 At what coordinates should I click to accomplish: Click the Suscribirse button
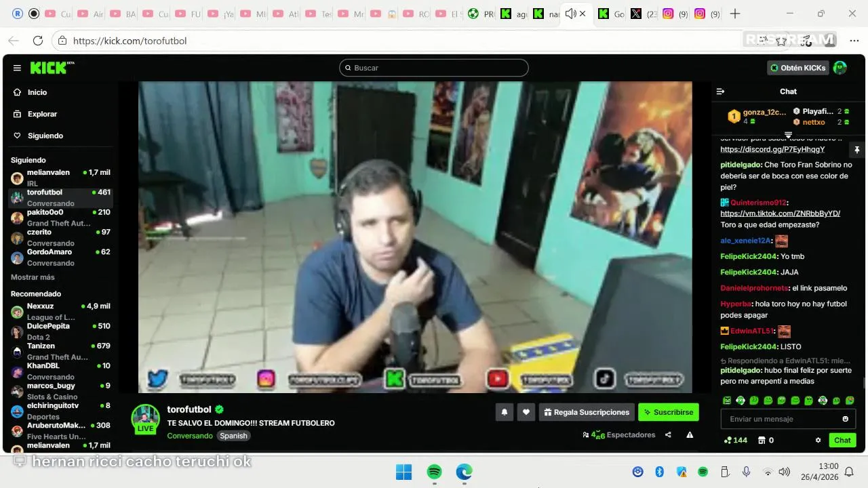coord(669,412)
